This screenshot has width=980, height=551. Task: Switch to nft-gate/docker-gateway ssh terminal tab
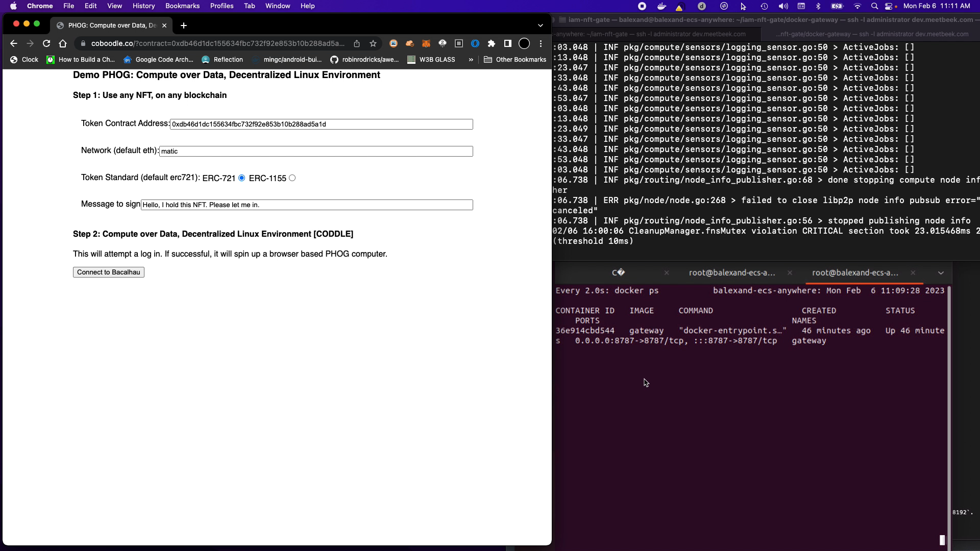pos(872,34)
